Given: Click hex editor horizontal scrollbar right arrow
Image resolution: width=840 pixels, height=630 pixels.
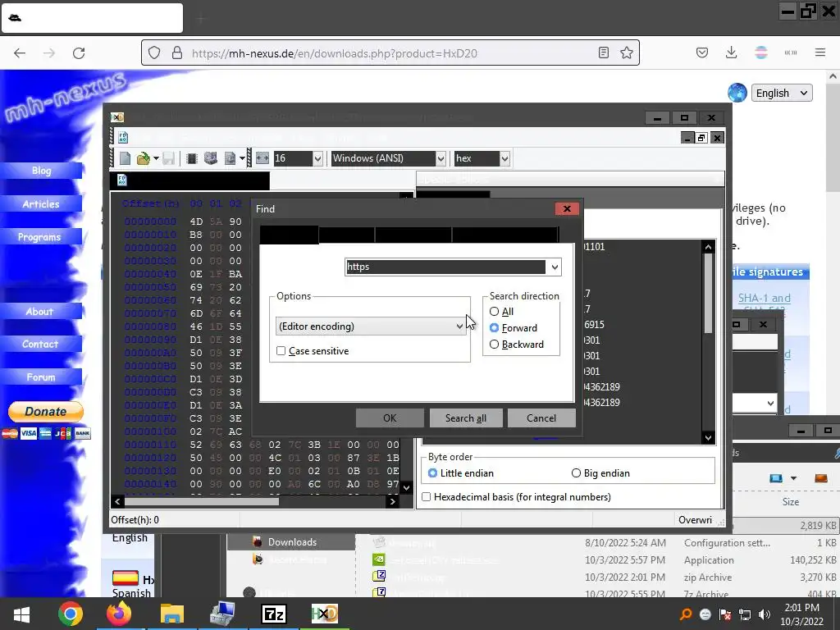Looking at the screenshot, I should click(393, 501).
